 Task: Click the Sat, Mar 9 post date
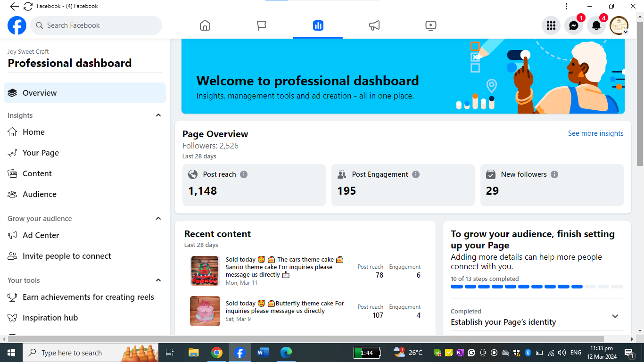238,319
